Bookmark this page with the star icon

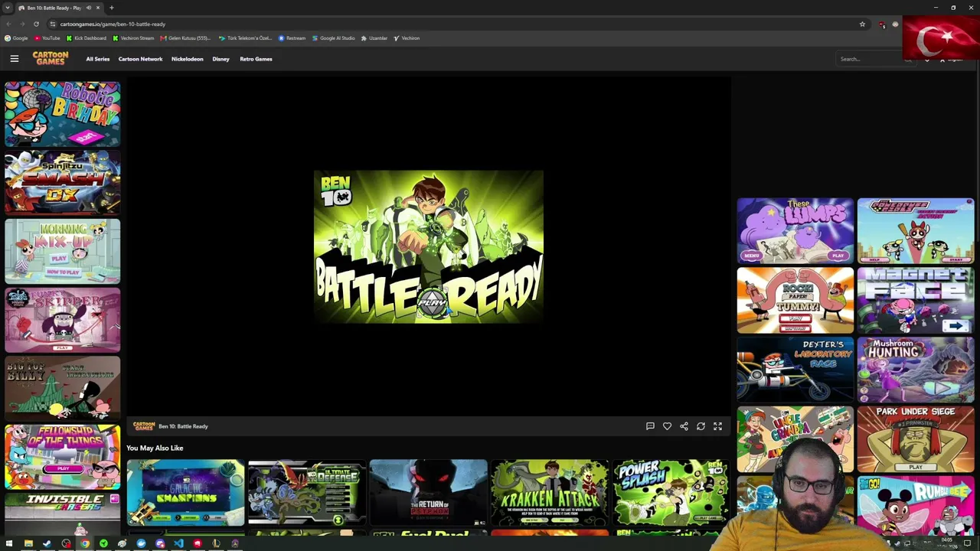pyautogui.click(x=862, y=24)
